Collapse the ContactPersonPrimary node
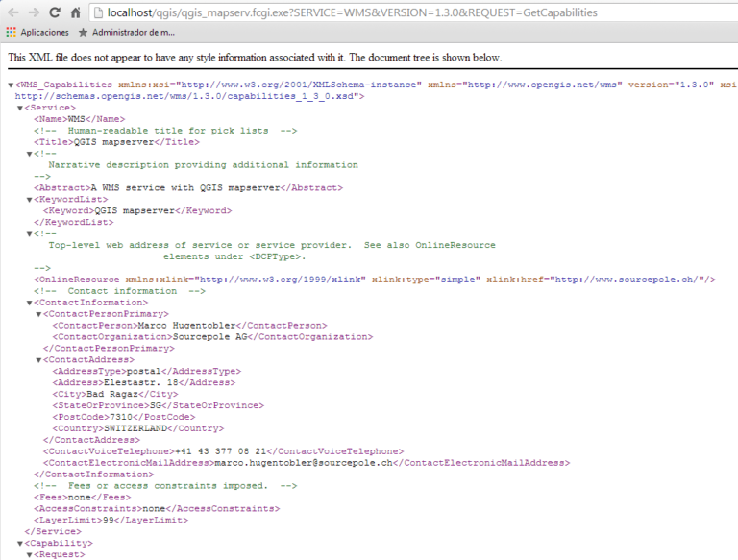The height and width of the screenshot is (560, 738). coord(38,314)
